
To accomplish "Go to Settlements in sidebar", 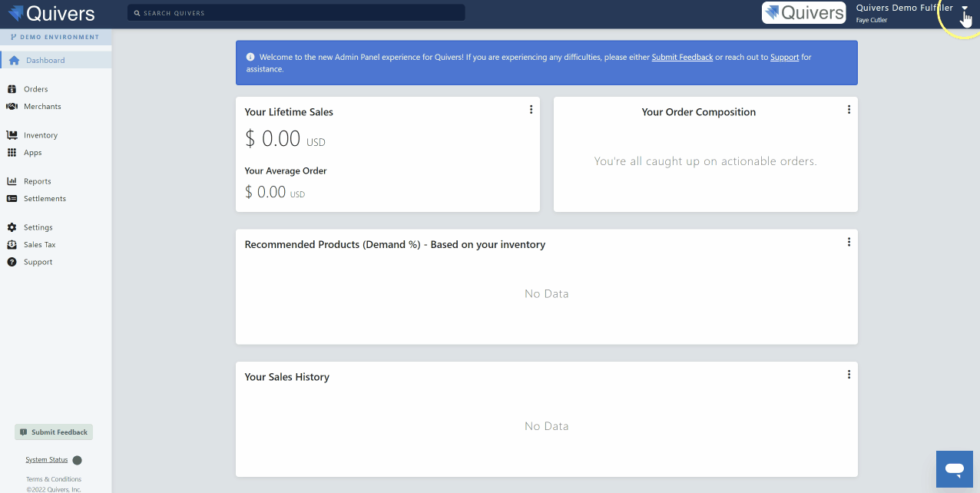I will [45, 199].
